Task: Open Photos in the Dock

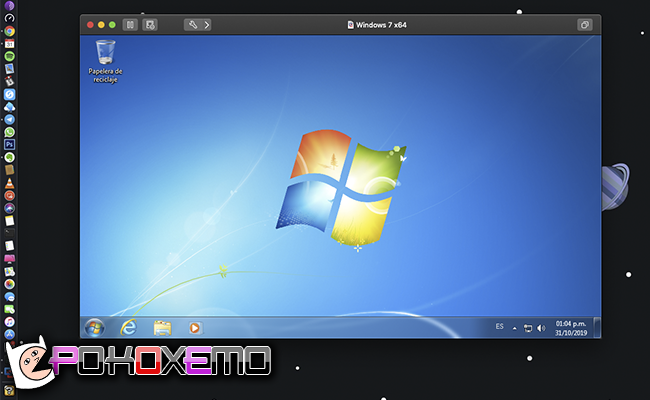Action: [10, 284]
